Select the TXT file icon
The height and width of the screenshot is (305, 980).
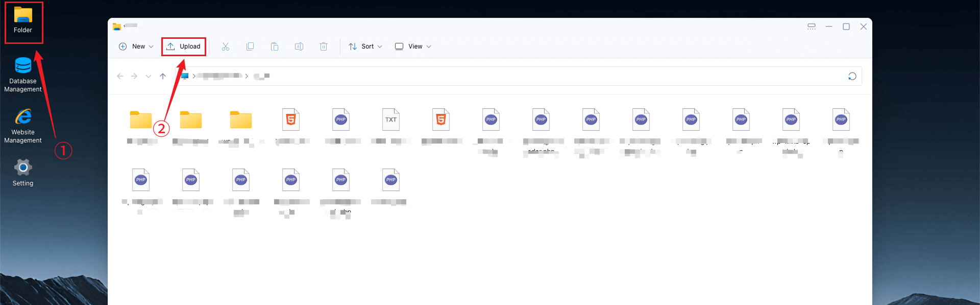click(x=391, y=120)
